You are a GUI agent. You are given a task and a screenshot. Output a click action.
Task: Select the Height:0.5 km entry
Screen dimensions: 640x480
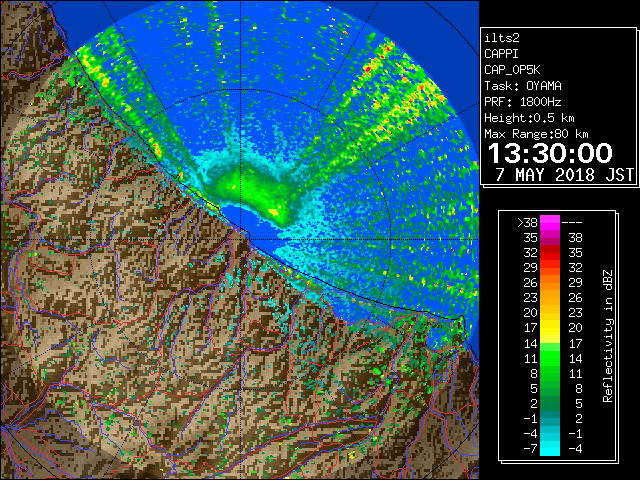[x=529, y=118]
